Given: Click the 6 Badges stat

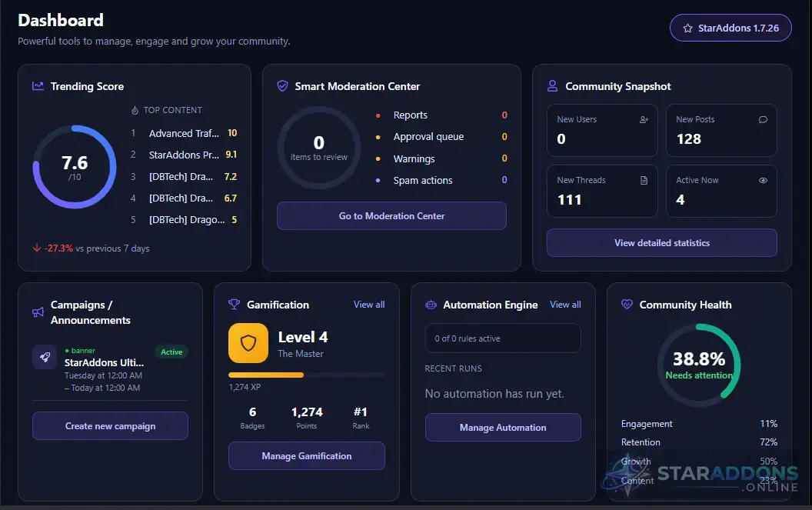Looking at the screenshot, I should coord(253,418).
